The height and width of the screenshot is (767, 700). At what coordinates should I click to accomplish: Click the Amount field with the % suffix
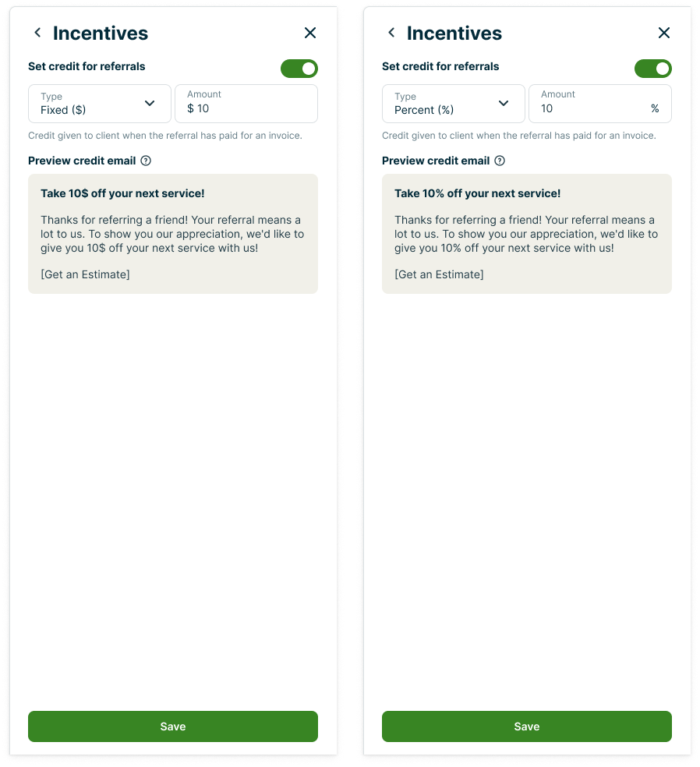click(600, 104)
